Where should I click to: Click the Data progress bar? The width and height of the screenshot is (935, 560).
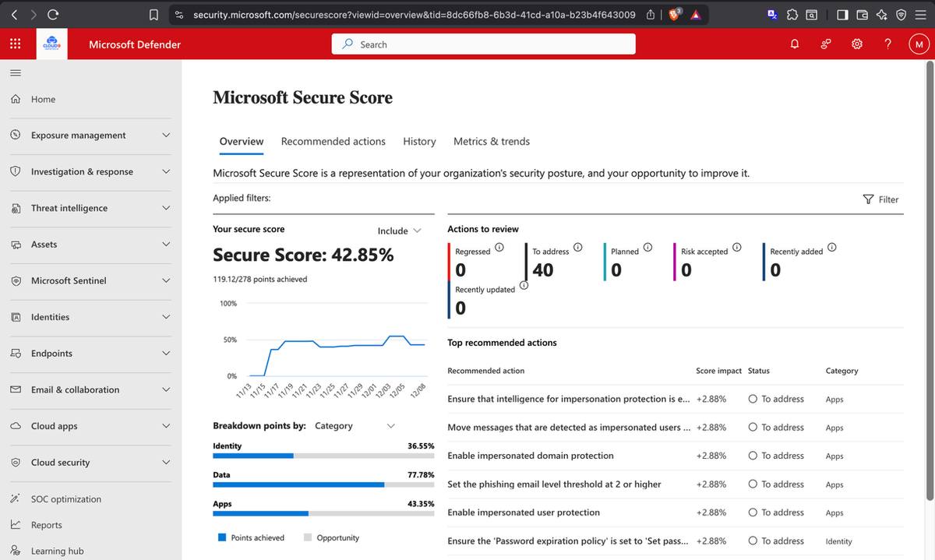coord(323,484)
